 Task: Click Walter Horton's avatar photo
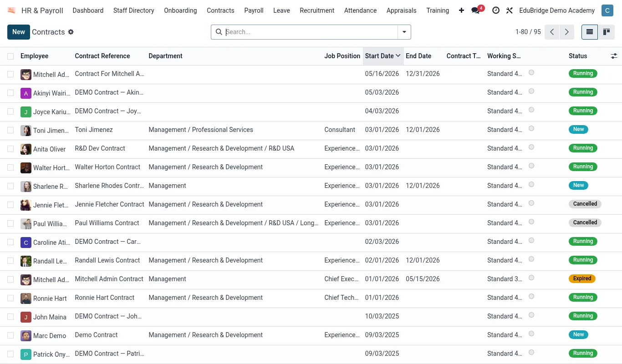tap(26, 167)
